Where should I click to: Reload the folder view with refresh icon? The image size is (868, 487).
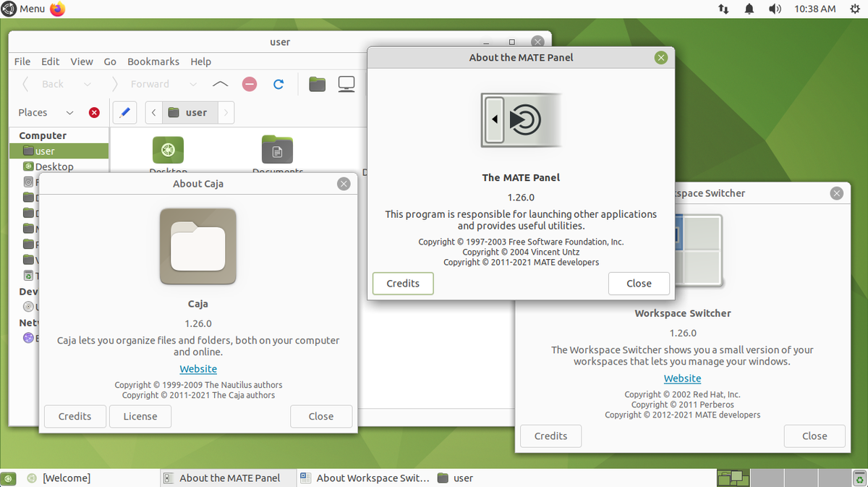pyautogui.click(x=278, y=84)
